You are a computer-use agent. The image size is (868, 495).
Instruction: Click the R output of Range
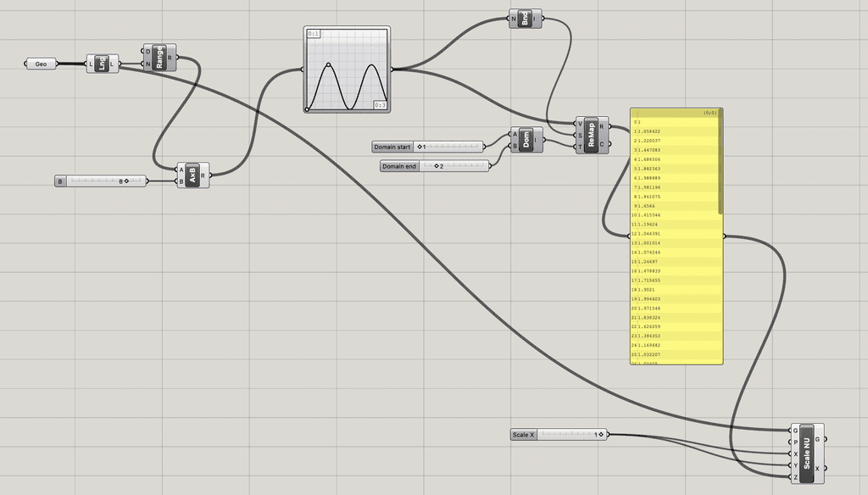coord(170,58)
